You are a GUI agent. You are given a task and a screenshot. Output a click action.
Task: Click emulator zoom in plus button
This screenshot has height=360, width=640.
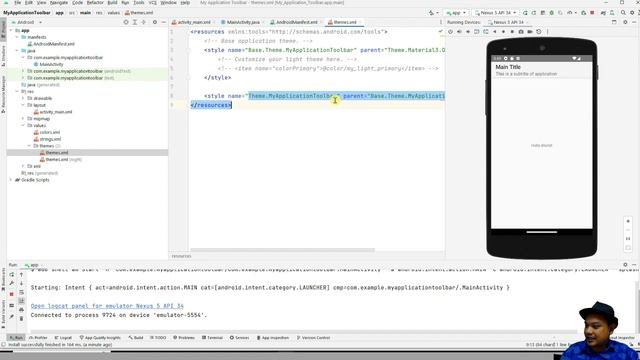[628, 221]
